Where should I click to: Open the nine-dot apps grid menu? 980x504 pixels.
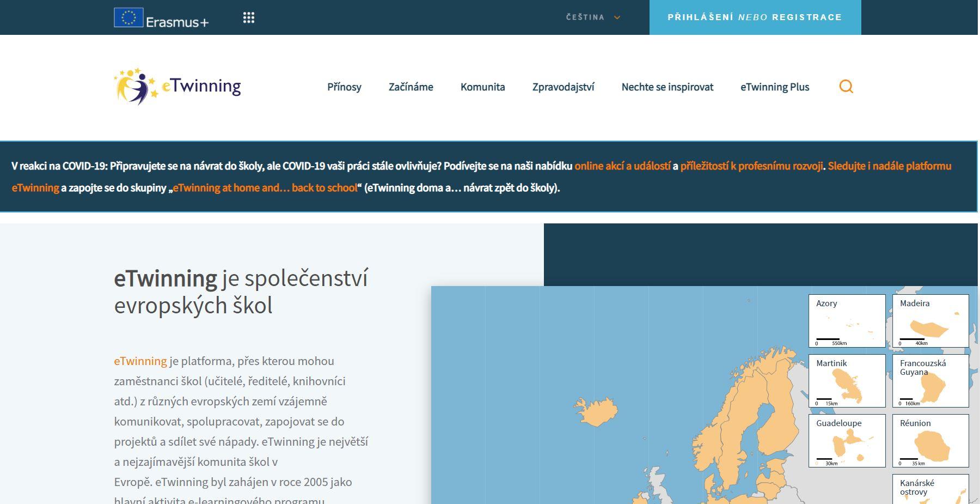[x=249, y=18]
